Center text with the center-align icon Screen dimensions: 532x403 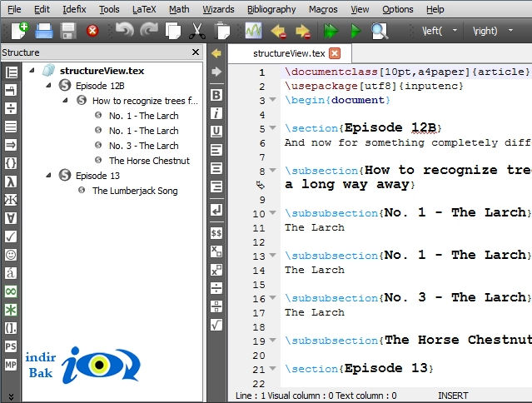tap(216, 168)
